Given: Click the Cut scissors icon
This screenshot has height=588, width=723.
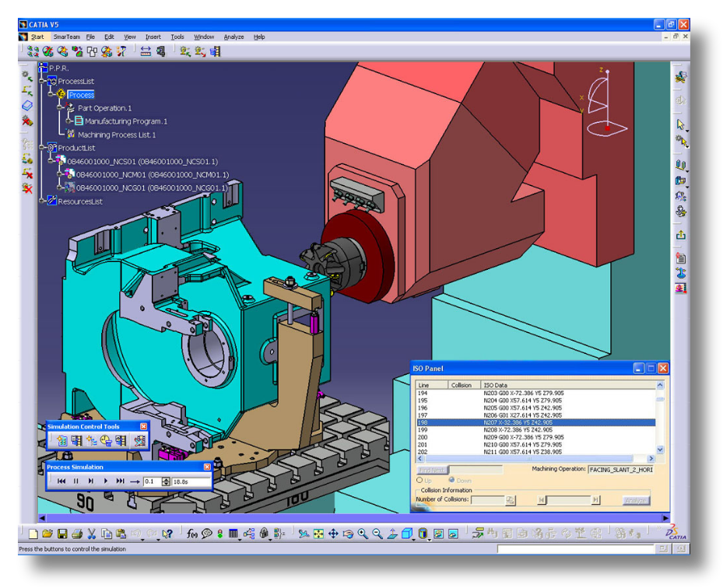Looking at the screenshot, I should [x=91, y=534].
